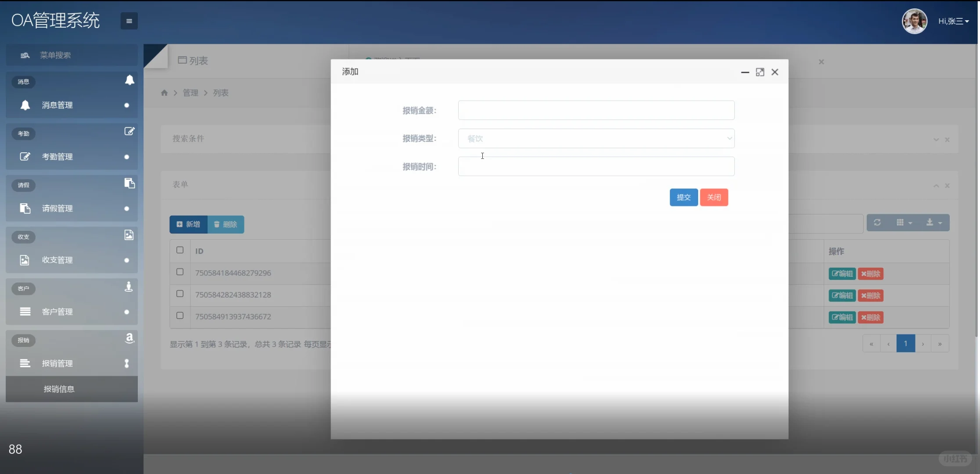Toggle the sidebar hamburger icon beside OA管理系统
980x474 pixels.
(x=129, y=21)
